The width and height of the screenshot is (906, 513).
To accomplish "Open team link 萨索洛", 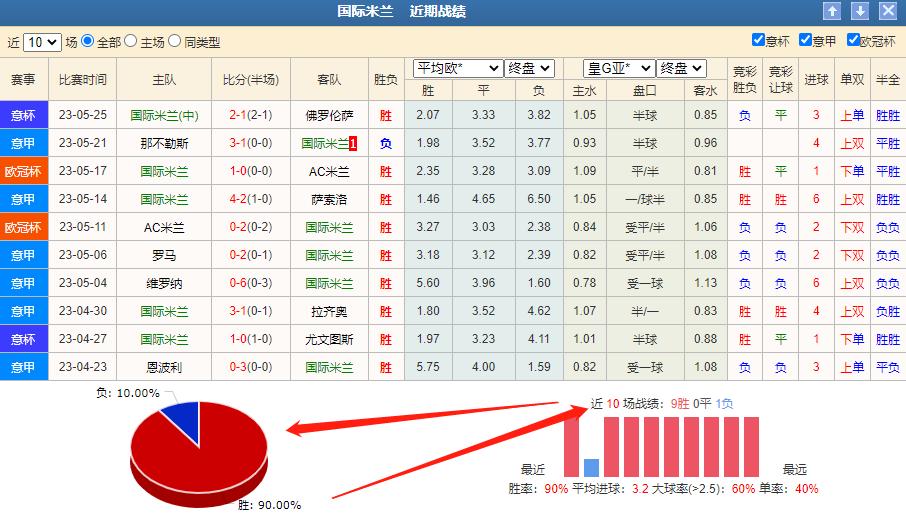I will [329, 199].
